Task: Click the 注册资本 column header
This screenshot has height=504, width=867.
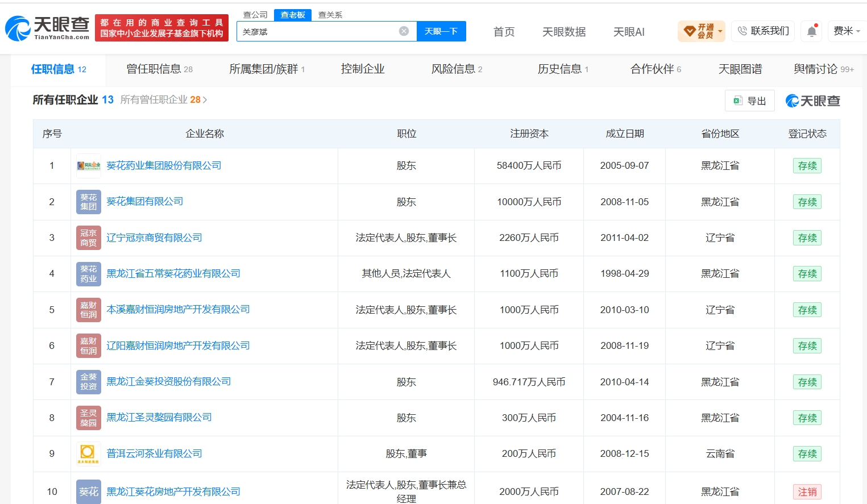Action: (529, 134)
